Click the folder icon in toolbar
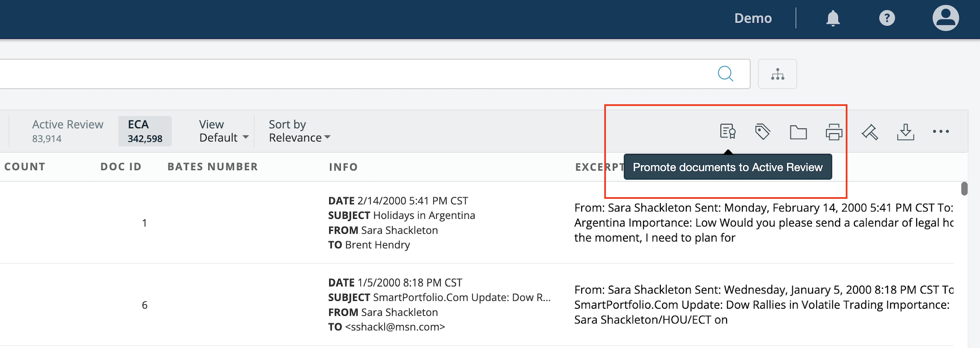Screen dimensions: 980x348 [798, 132]
